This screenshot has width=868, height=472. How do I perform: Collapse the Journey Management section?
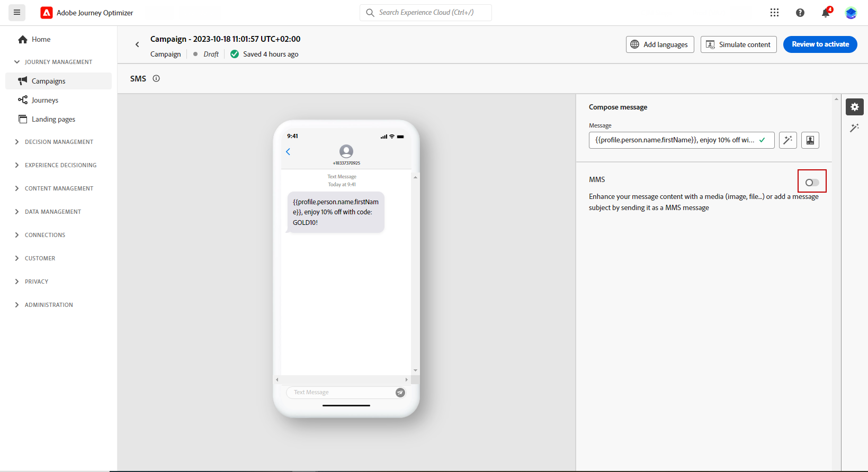click(x=17, y=62)
